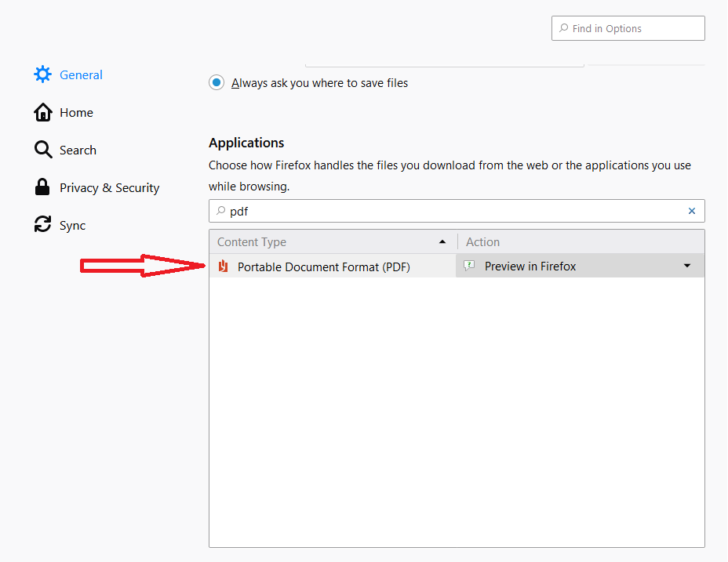Click the Always ask you where to save files label
Image resolution: width=728 pixels, height=562 pixels.
(319, 83)
